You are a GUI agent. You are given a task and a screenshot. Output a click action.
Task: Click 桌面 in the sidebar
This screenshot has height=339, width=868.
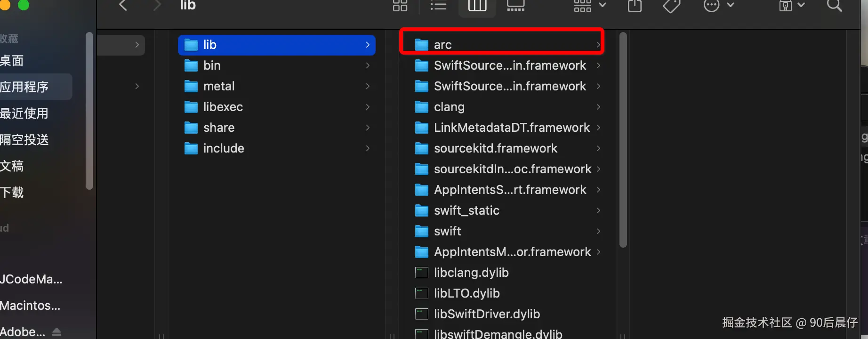click(12, 61)
